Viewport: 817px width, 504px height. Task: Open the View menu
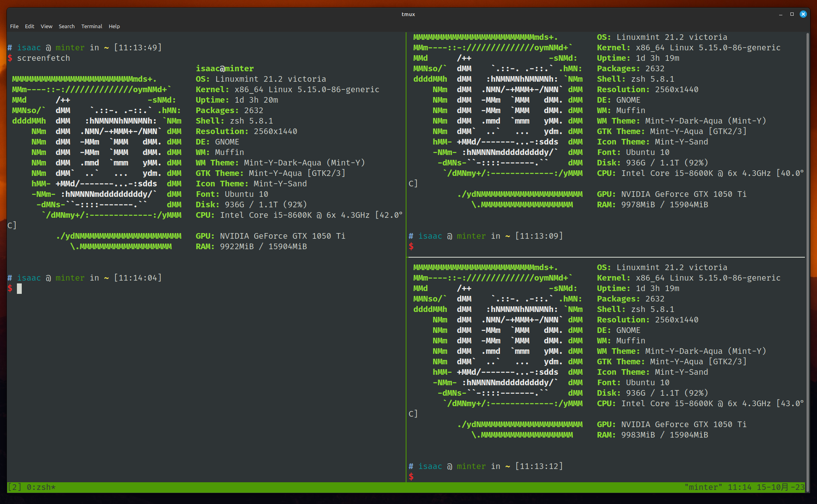tap(46, 26)
